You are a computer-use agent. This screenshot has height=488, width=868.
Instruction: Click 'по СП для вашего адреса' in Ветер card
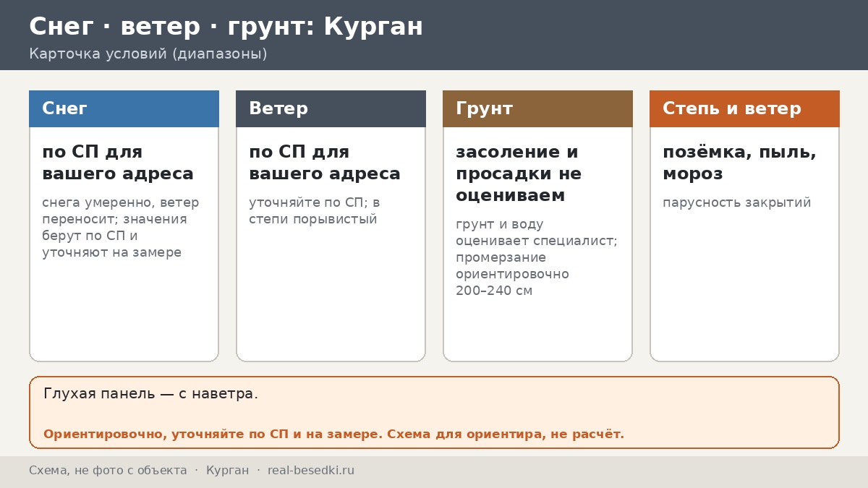click(x=325, y=163)
